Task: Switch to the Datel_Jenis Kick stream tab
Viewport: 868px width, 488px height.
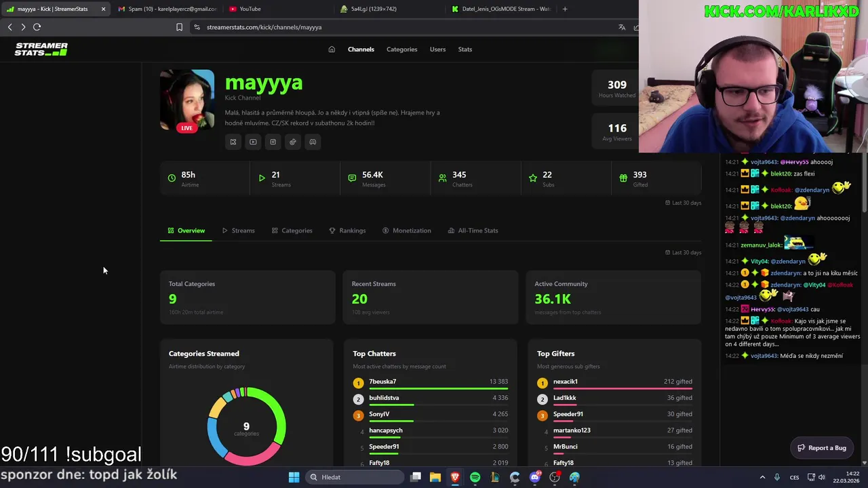Action: [x=502, y=9]
